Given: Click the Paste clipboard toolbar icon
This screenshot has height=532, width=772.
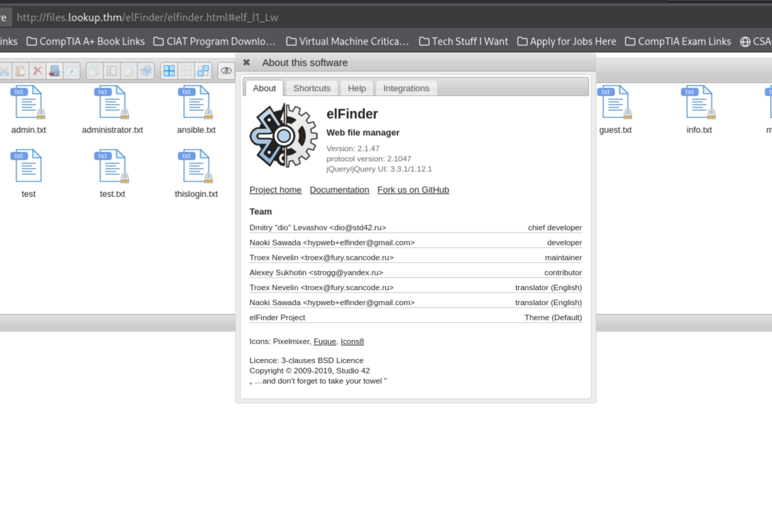Looking at the screenshot, I should pyautogui.click(x=20, y=71).
